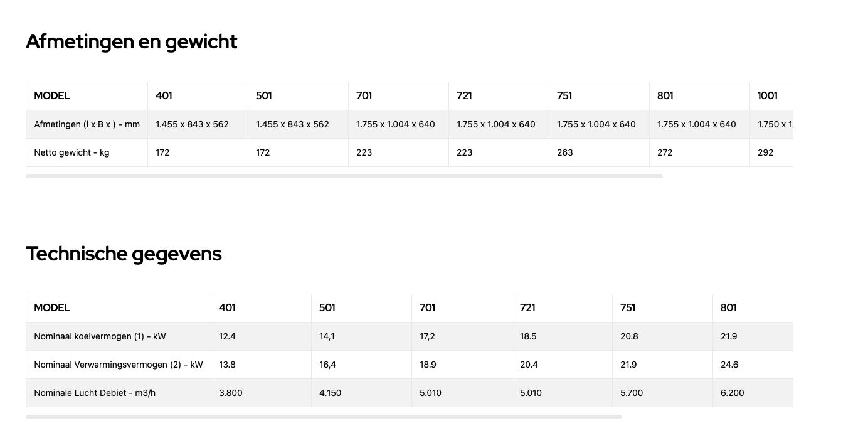Select the 501 column header in dimensions table
The width and height of the screenshot is (868, 433).
click(298, 96)
